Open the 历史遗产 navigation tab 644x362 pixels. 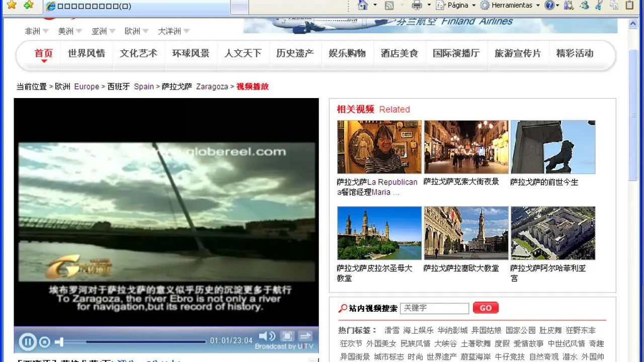295,53
